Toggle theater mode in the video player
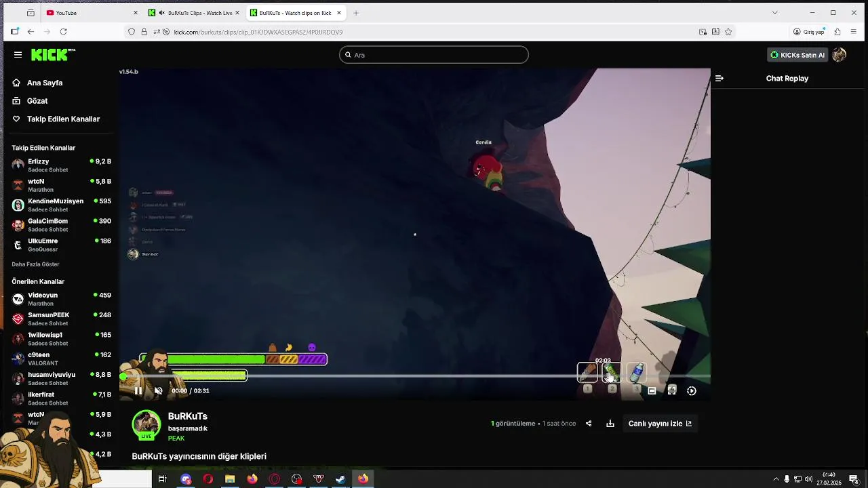This screenshot has width=868, height=488. pyautogui.click(x=652, y=390)
